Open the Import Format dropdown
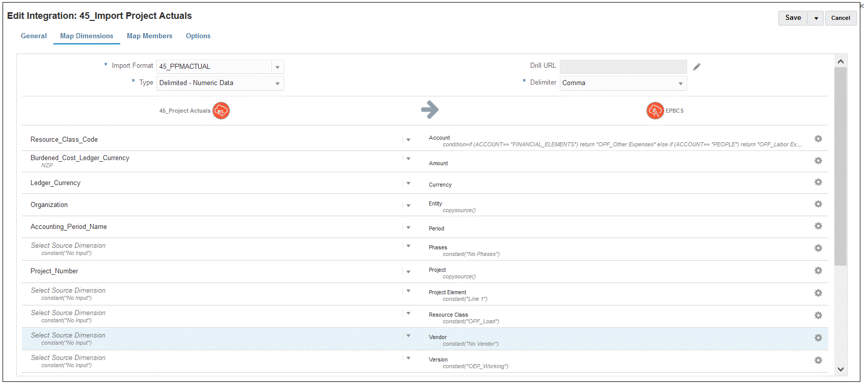Viewport: 868px width, 386px height. coord(278,67)
